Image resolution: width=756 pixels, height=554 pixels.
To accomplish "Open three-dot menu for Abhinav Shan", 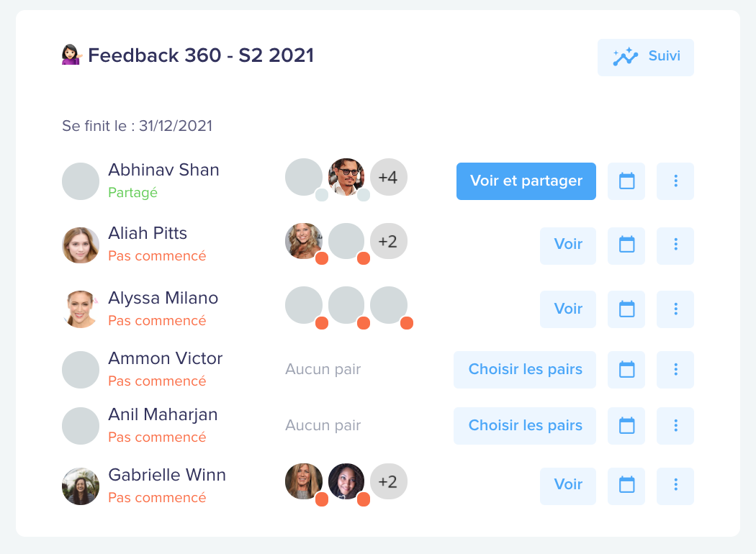I will click(x=675, y=181).
